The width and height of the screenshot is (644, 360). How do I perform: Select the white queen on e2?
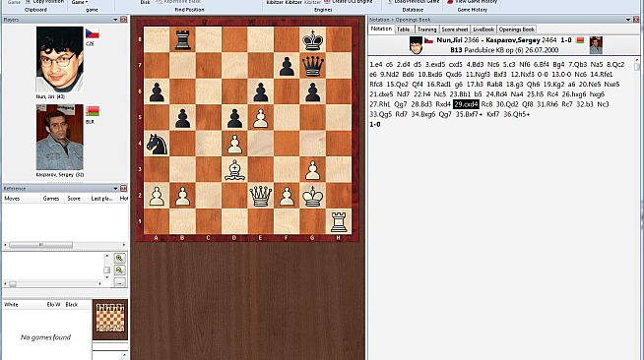pyautogui.click(x=260, y=196)
